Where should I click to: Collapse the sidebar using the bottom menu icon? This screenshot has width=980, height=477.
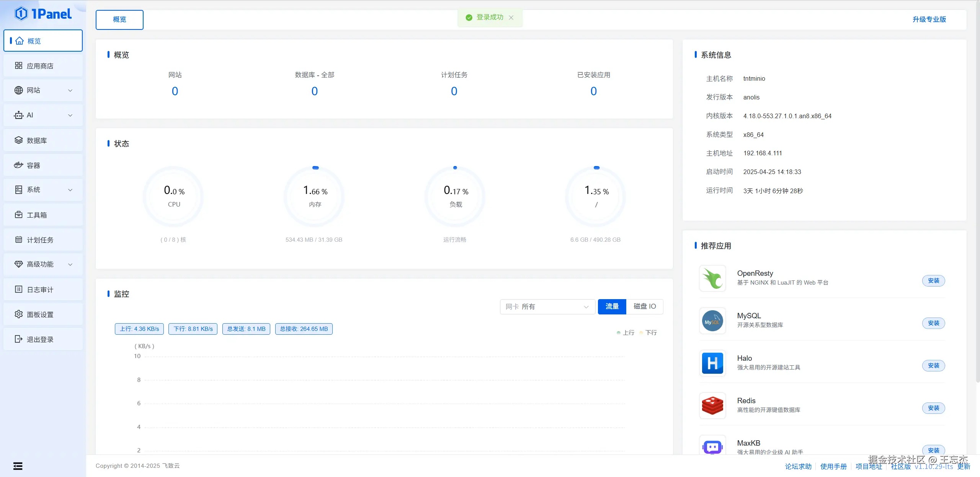[18, 466]
